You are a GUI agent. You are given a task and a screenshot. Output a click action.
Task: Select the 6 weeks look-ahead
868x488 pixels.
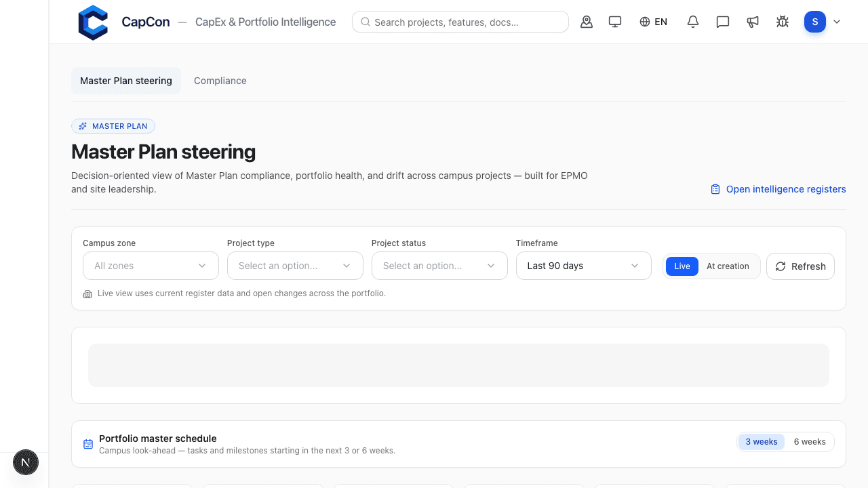[810, 442]
